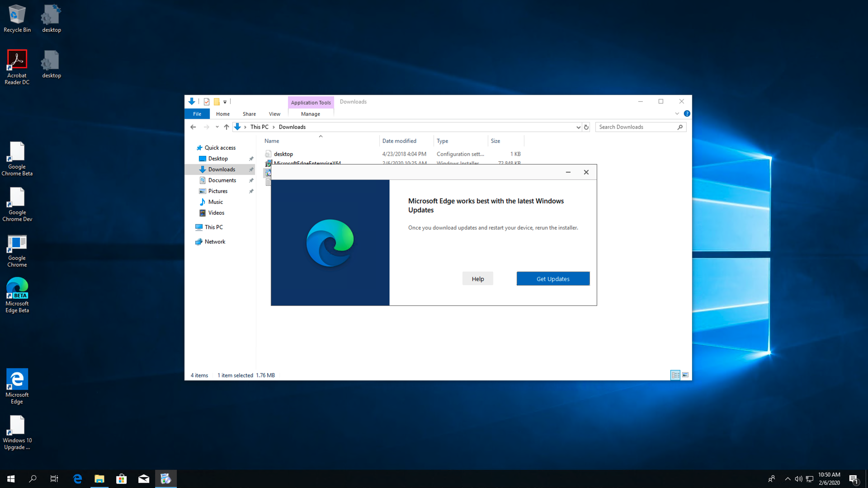Open Microsoft Store from the taskbar
Viewport: 868px width, 488px height.
pyautogui.click(x=121, y=479)
